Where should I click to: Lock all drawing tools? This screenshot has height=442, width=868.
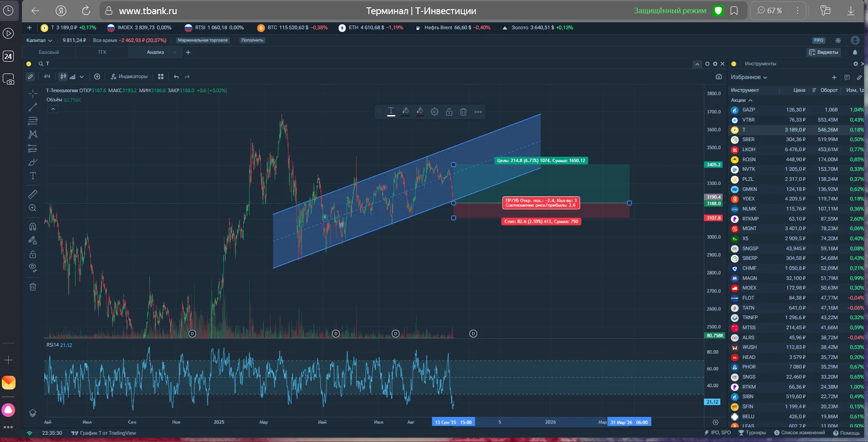click(x=33, y=254)
